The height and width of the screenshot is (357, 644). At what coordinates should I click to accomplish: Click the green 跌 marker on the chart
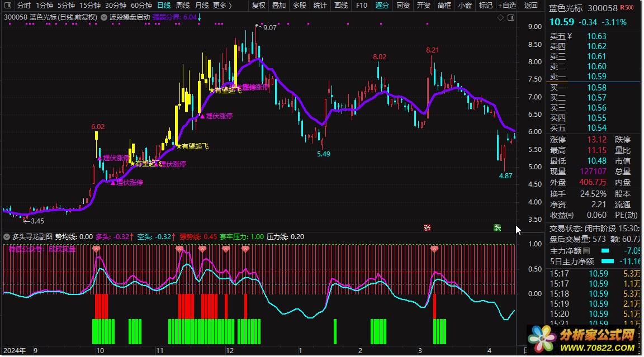pyautogui.click(x=497, y=227)
